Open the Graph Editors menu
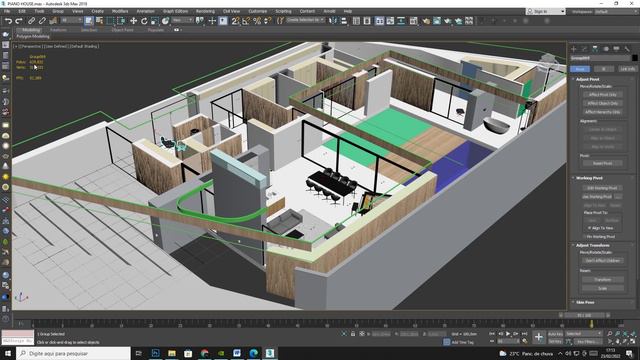 click(176, 11)
